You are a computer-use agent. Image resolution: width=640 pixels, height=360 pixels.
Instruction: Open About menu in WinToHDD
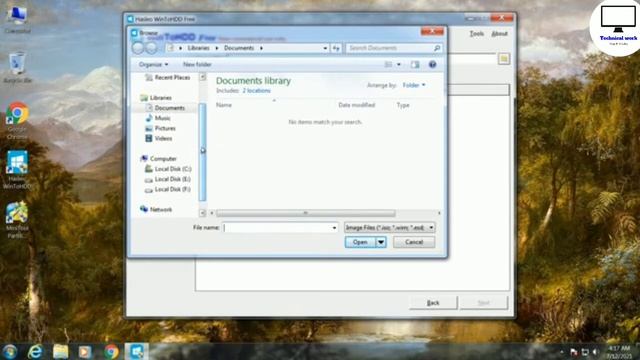coord(499,34)
